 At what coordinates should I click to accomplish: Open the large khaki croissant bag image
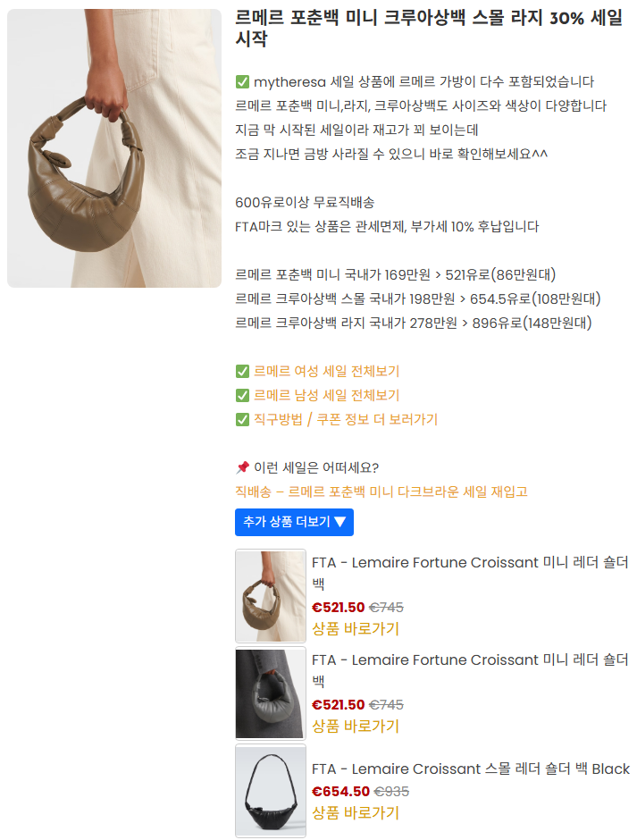point(114,148)
